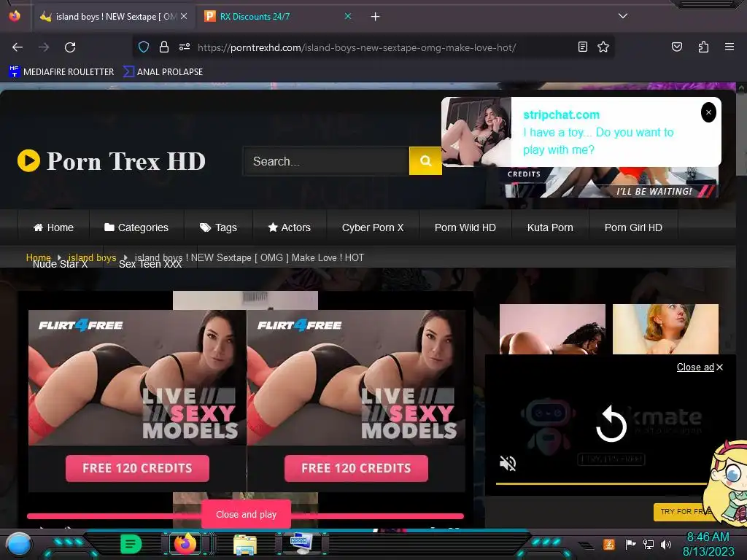Open the volume control in tray
Screen dimensions: 747x560
tap(665, 544)
